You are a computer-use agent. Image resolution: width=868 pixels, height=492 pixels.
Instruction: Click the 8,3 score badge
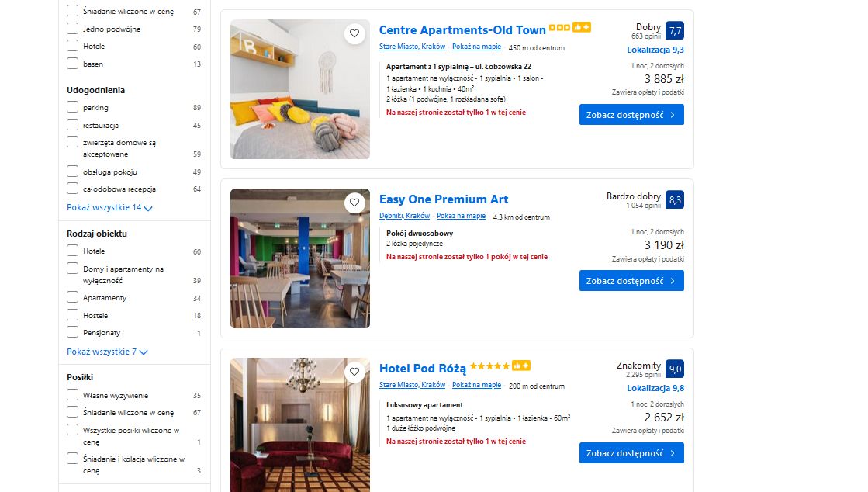pos(675,199)
